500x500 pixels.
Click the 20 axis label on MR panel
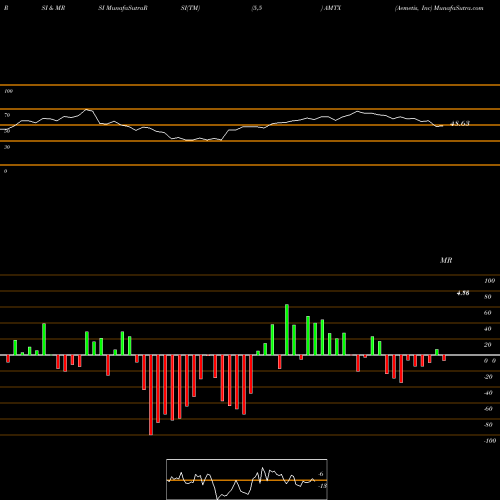[x=488, y=345]
